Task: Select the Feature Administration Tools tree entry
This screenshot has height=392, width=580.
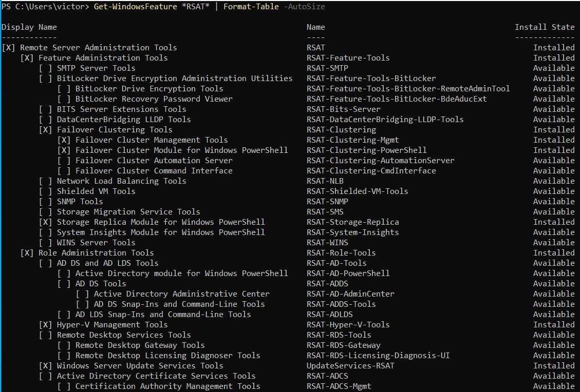Action: [103, 58]
